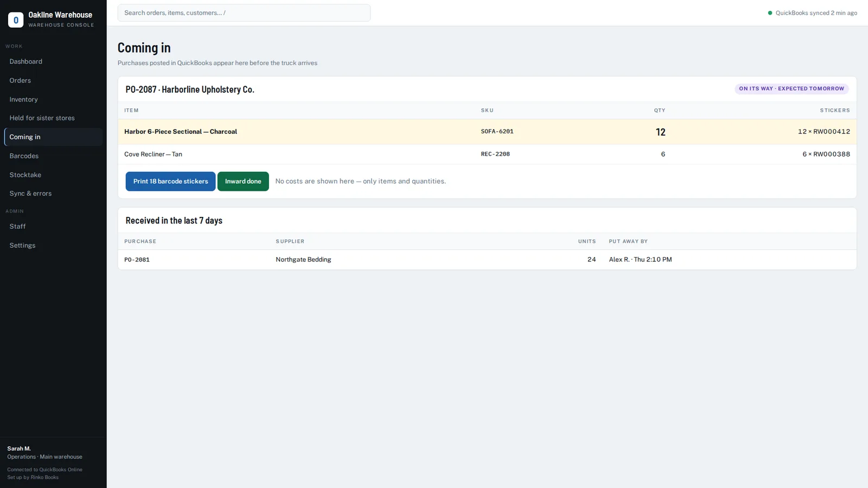Open the Dashboard page
Viewport: 868px width, 488px height.
[53, 62]
